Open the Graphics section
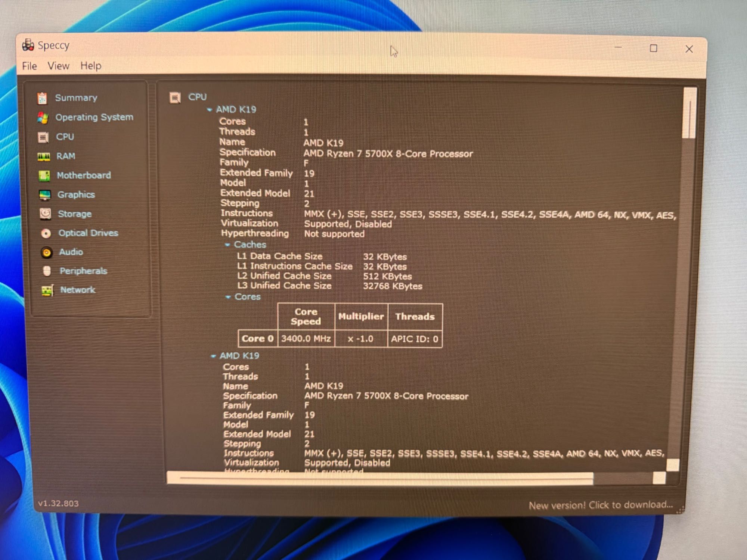Screen dimensions: 747x560 (x=76, y=195)
